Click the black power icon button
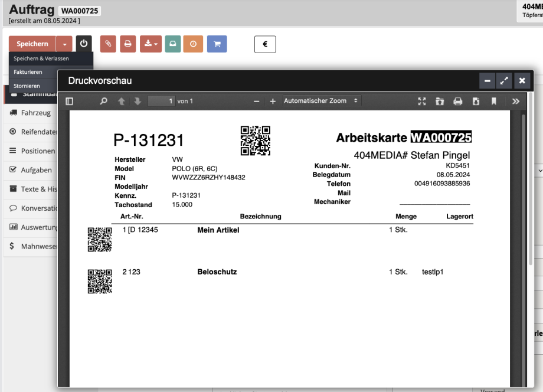The height and width of the screenshot is (392, 543). coord(84,44)
